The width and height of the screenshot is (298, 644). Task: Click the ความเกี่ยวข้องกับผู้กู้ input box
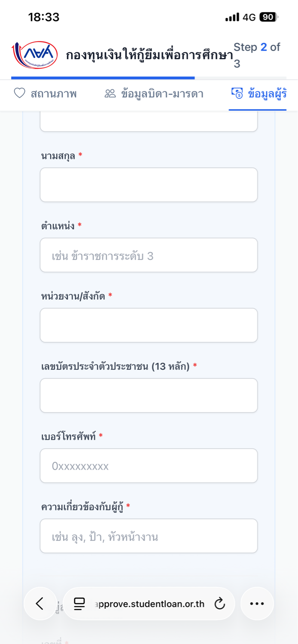tap(149, 536)
